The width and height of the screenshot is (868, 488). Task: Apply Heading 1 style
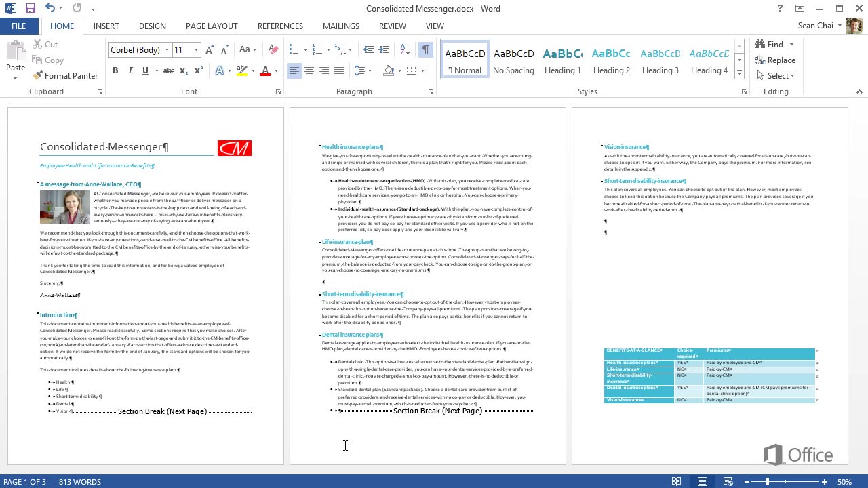[562, 60]
